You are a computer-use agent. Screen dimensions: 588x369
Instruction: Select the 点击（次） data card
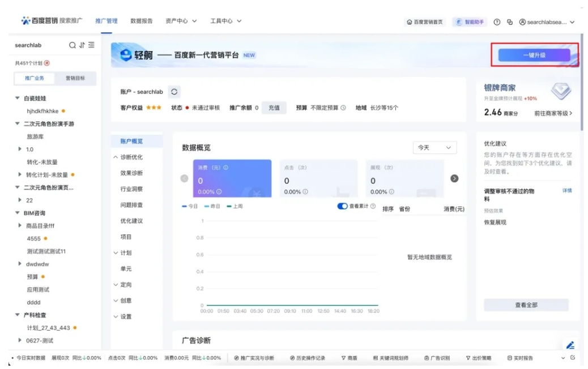(x=318, y=178)
